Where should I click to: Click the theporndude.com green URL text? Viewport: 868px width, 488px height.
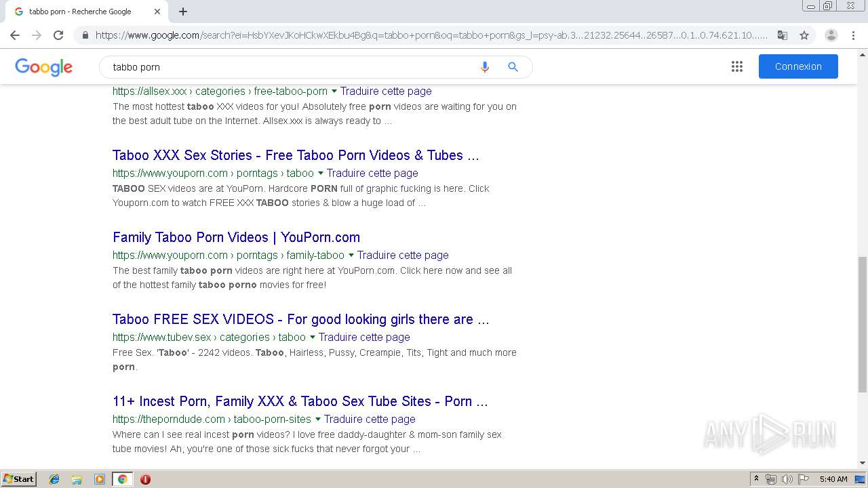212,419
